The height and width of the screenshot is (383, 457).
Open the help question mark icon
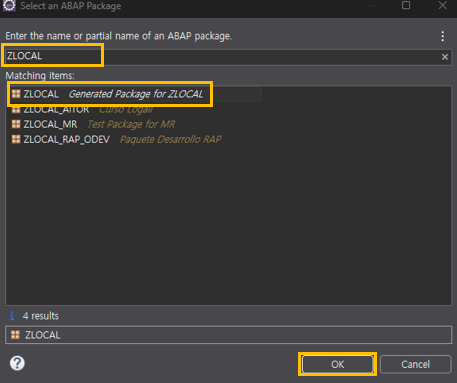coord(17,363)
